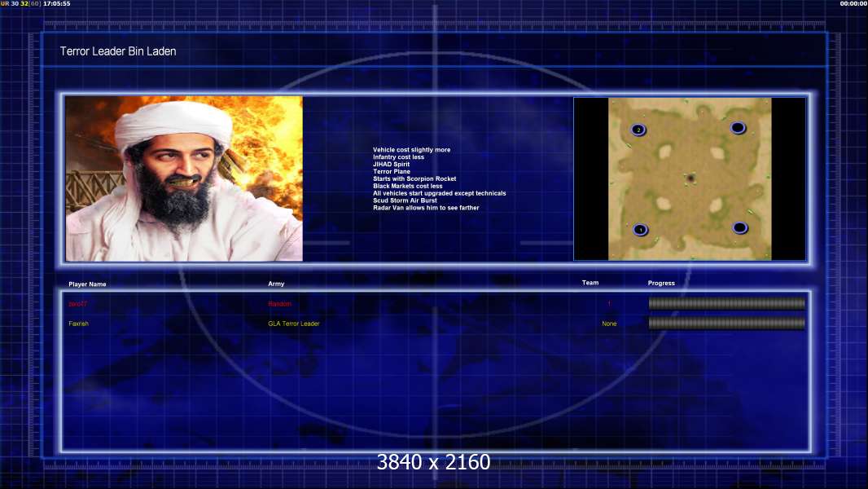Select the empty bottom-right start position
Viewport: 868px width, 489px height.
tap(739, 227)
